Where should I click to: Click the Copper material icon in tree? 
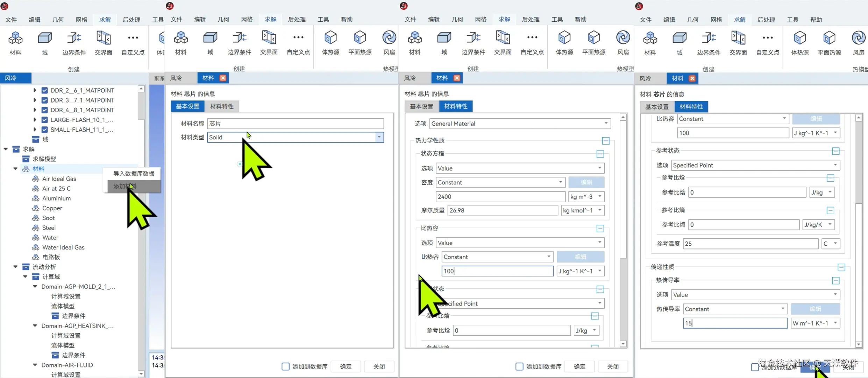coord(36,208)
